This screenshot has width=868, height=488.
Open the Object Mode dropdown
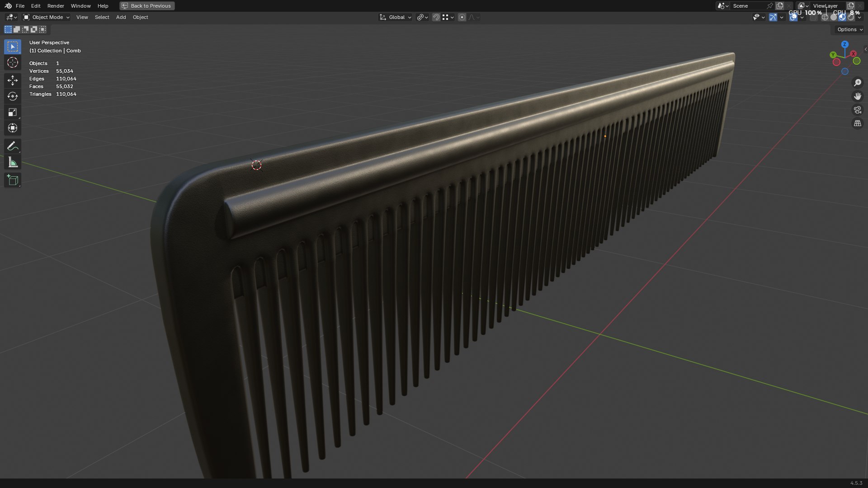[46, 17]
